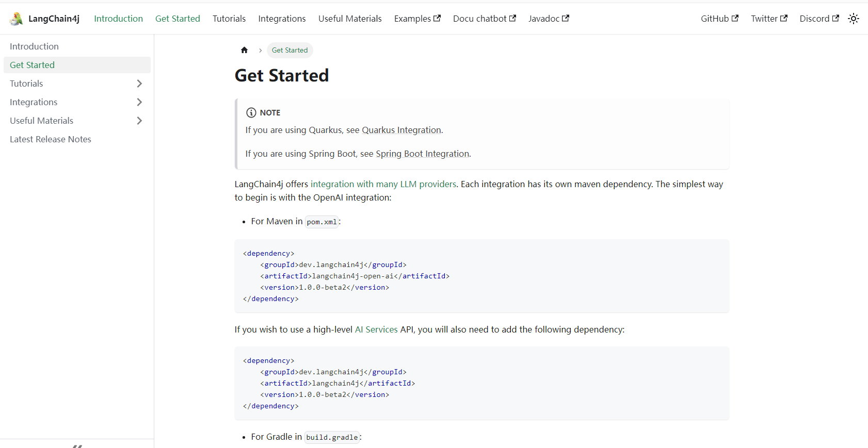
Task: Click the home breadcrumb icon
Action: coord(245,50)
